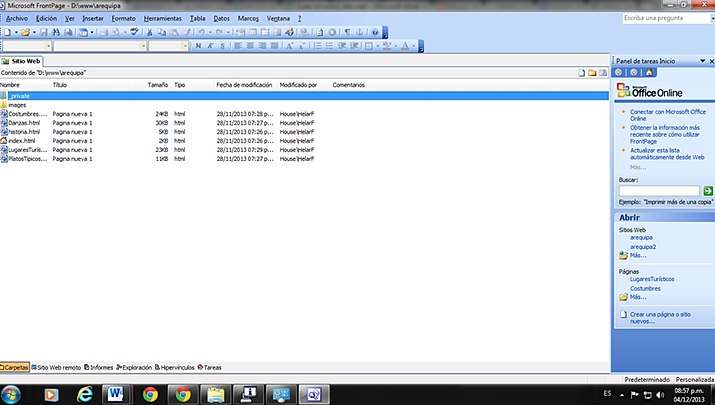Open the Font name dropdown
Screen dimensions: 715x405
(x=143, y=46)
